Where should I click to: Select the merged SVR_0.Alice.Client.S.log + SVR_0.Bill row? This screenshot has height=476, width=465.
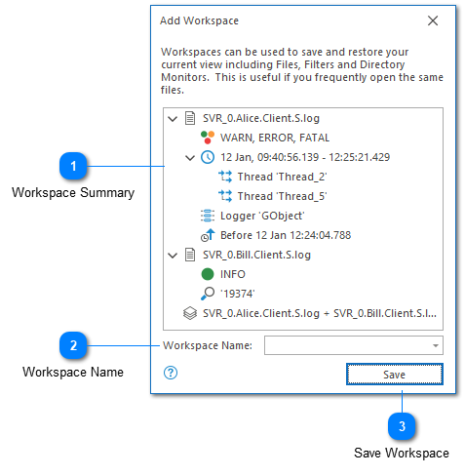point(320,313)
